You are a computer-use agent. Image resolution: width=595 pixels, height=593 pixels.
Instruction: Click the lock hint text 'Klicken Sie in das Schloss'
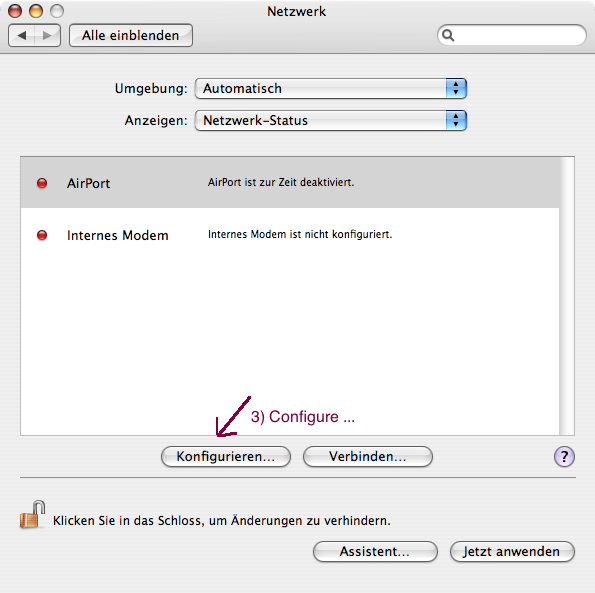click(222, 521)
